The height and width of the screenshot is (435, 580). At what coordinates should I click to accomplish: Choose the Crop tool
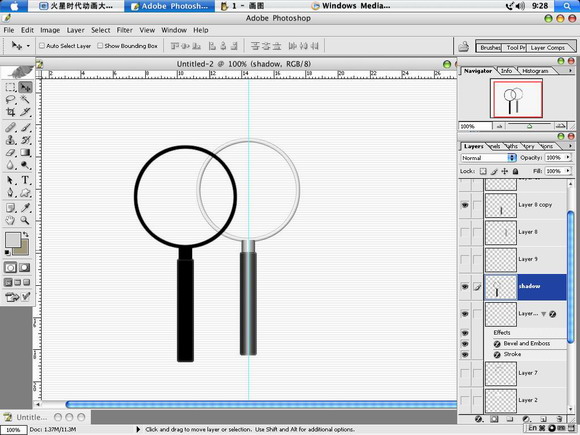coord(10,112)
